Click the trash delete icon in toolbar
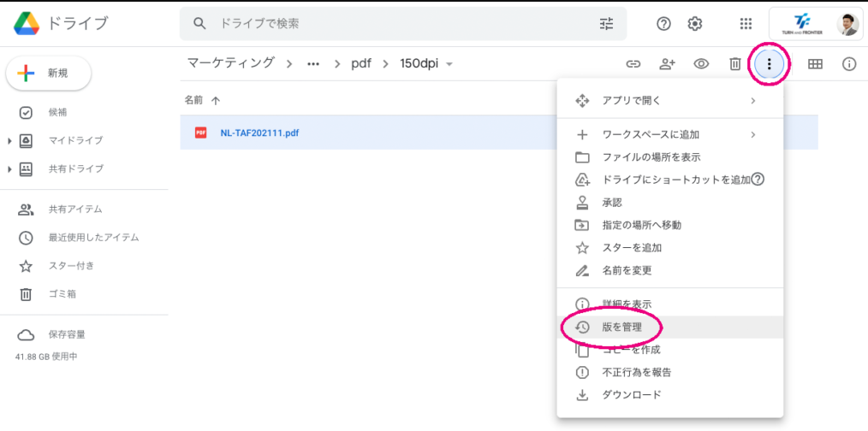The width and height of the screenshot is (868, 431). pyautogui.click(x=734, y=64)
